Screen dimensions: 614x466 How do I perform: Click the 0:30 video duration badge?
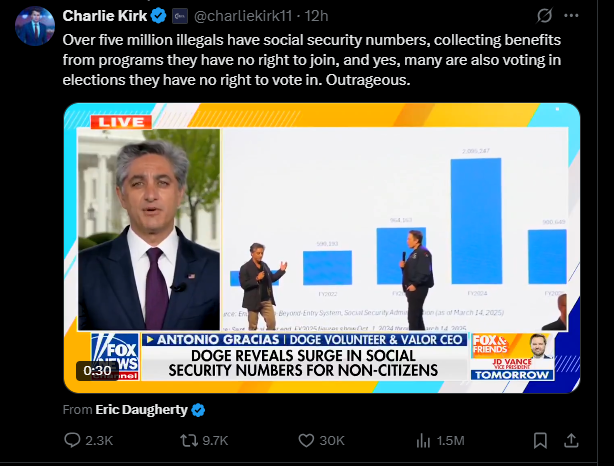[97, 369]
